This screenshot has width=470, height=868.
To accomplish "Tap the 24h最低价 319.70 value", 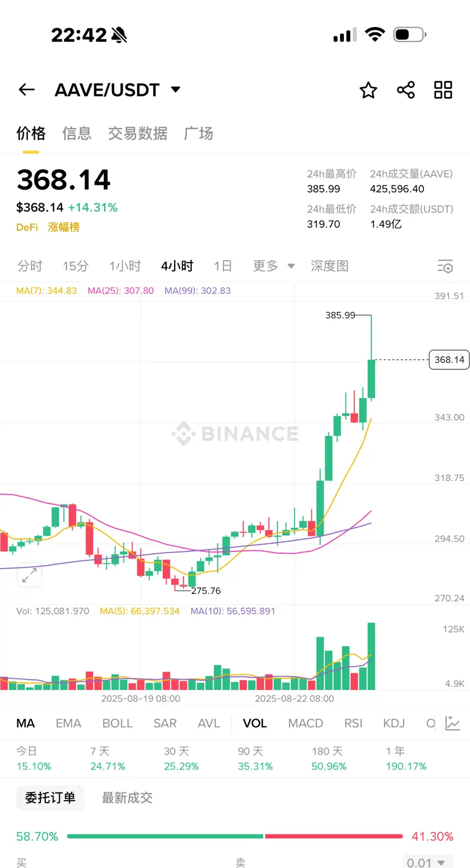I will coord(324,224).
